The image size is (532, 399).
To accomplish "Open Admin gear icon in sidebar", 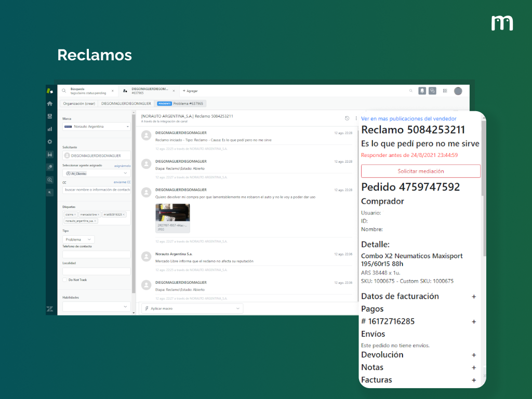I will click(50, 141).
